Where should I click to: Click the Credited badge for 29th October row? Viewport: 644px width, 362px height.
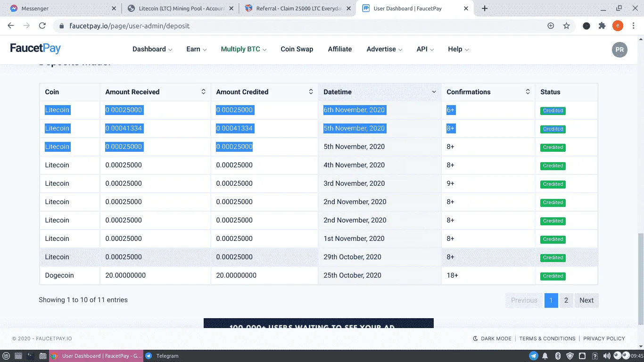click(x=553, y=257)
